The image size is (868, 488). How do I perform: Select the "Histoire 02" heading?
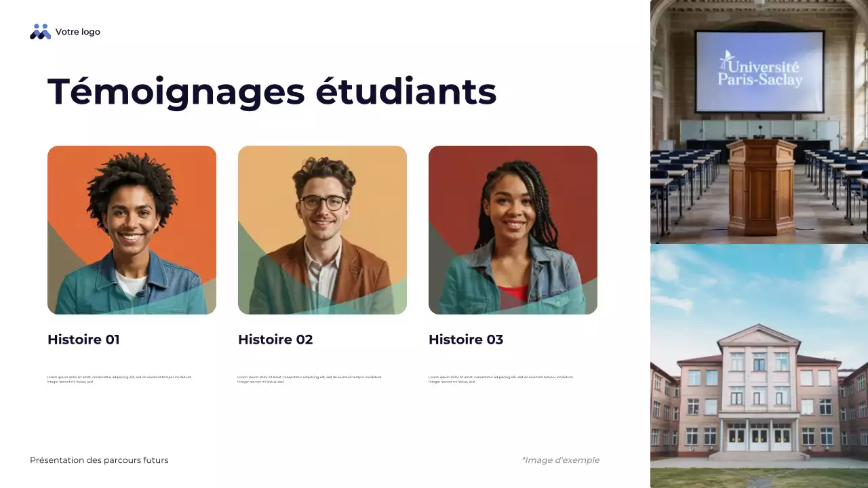coord(275,340)
